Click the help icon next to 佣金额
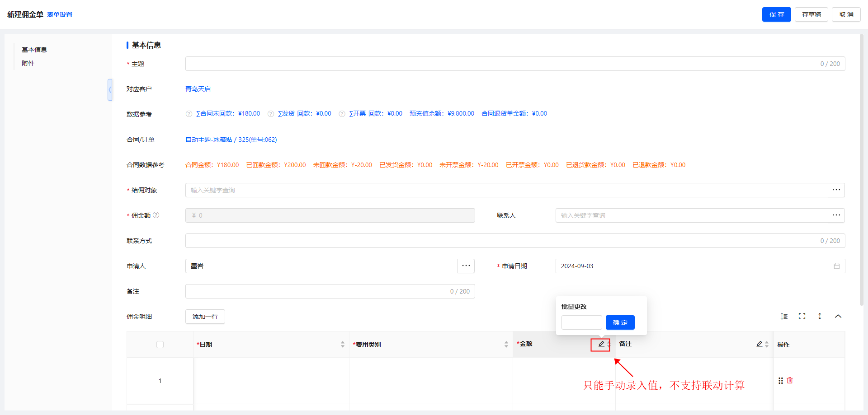 click(156, 215)
